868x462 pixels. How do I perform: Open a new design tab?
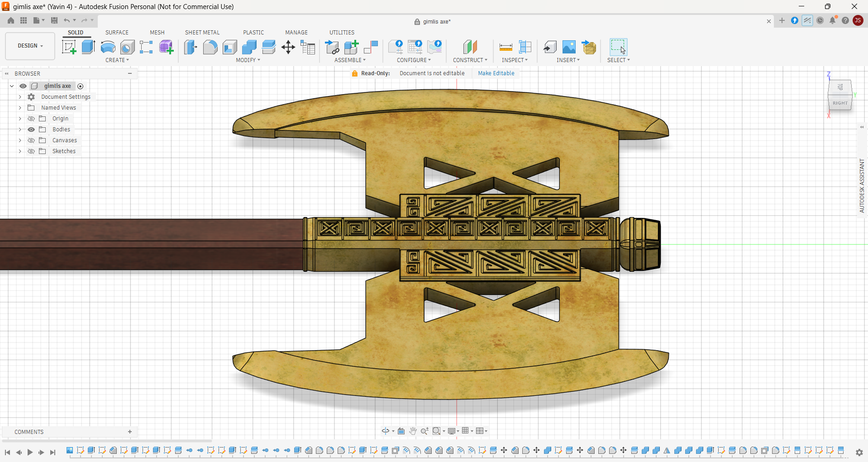click(782, 20)
